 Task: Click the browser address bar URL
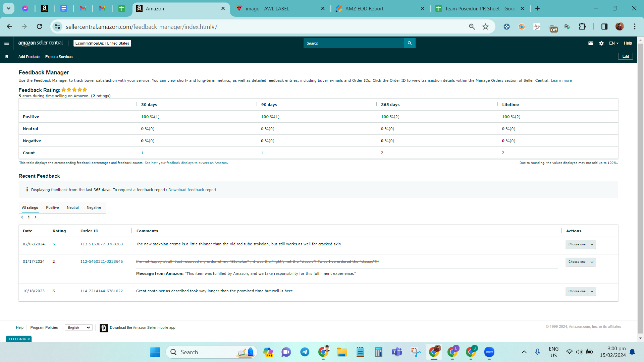(142, 27)
